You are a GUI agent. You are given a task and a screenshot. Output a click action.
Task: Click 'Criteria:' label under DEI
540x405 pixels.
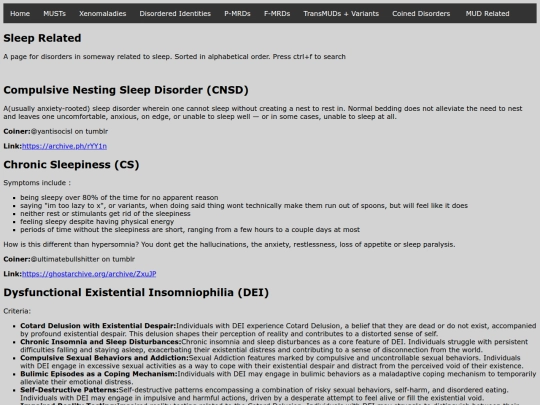click(x=17, y=311)
